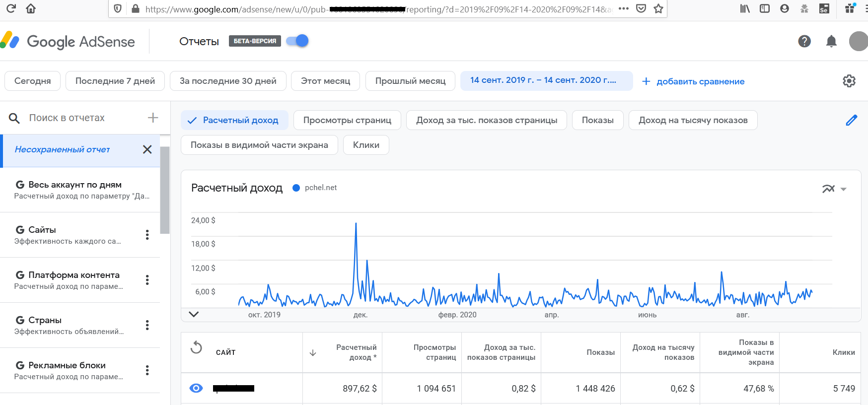Toggle the beta version switch off
This screenshot has width=868, height=405.
click(x=298, y=41)
